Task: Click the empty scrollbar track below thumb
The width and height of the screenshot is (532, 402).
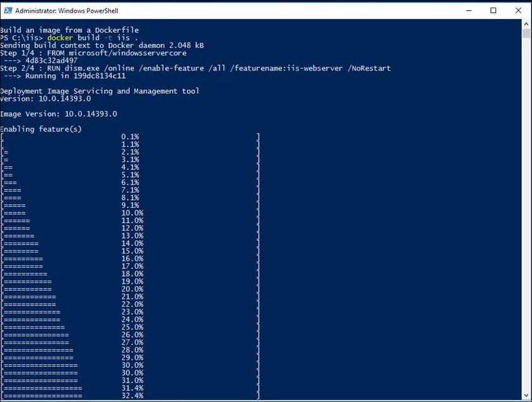Action: [x=526, y=214]
